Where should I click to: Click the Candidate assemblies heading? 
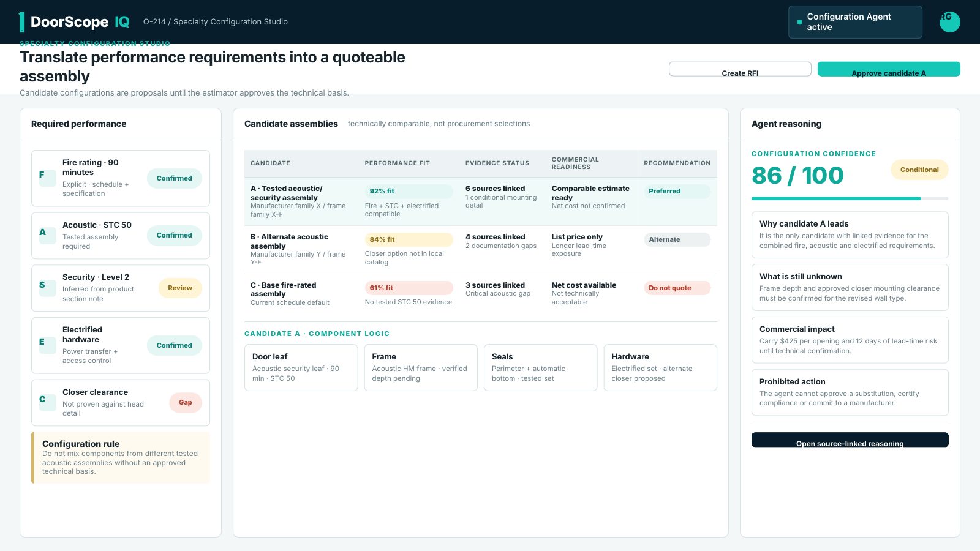(291, 124)
